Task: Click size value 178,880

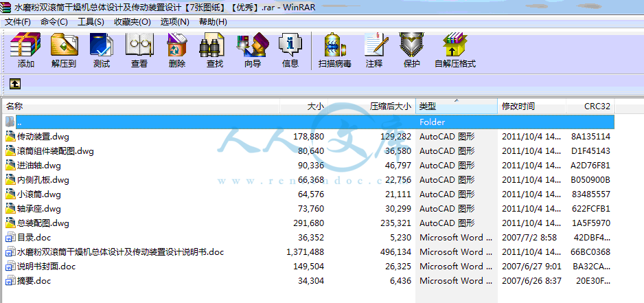Action: [308, 137]
